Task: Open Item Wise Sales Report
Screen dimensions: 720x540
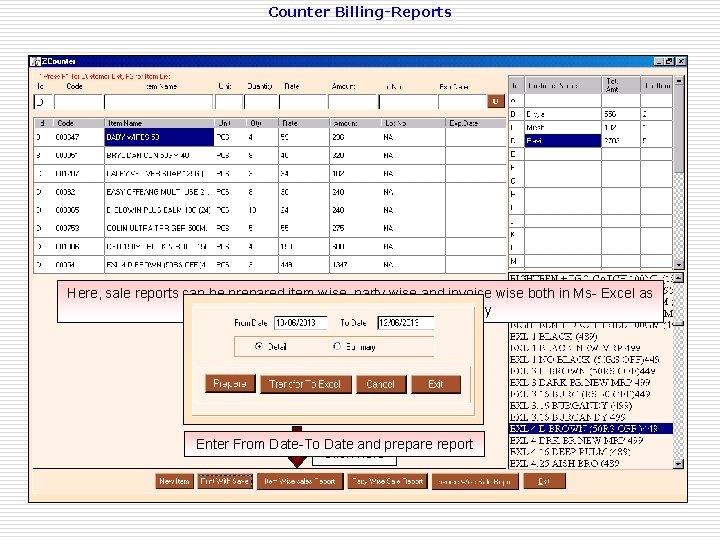Action: [300, 481]
